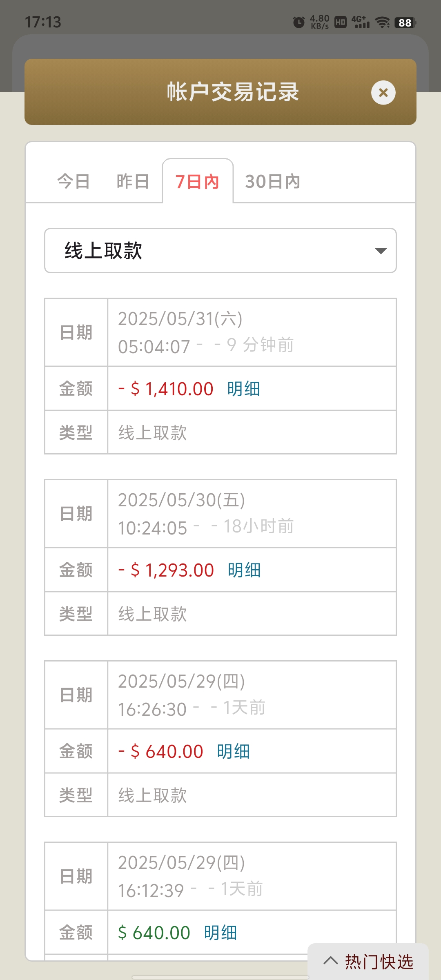The height and width of the screenshot is (980, 441).
Task: Tap the 17:13 clock in status bar
Action: [43, 22]
